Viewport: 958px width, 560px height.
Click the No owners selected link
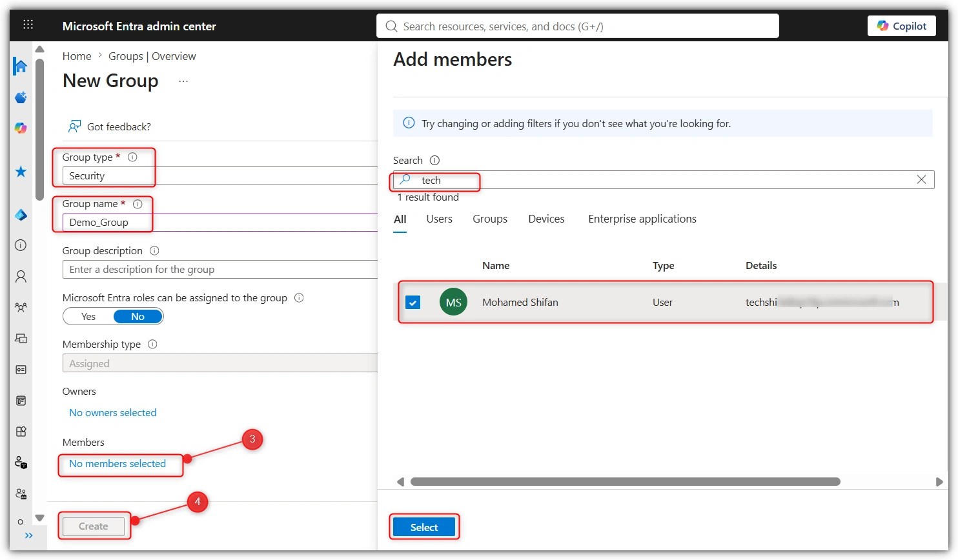tap(113, 413)
